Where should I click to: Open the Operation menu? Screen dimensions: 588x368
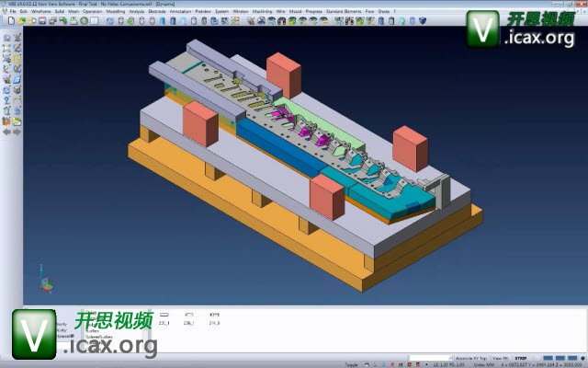point(92,11)
